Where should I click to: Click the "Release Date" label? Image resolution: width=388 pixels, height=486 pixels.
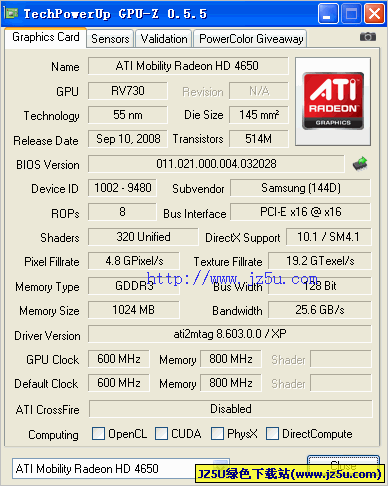pyautogui.click(x=46, y=141)
